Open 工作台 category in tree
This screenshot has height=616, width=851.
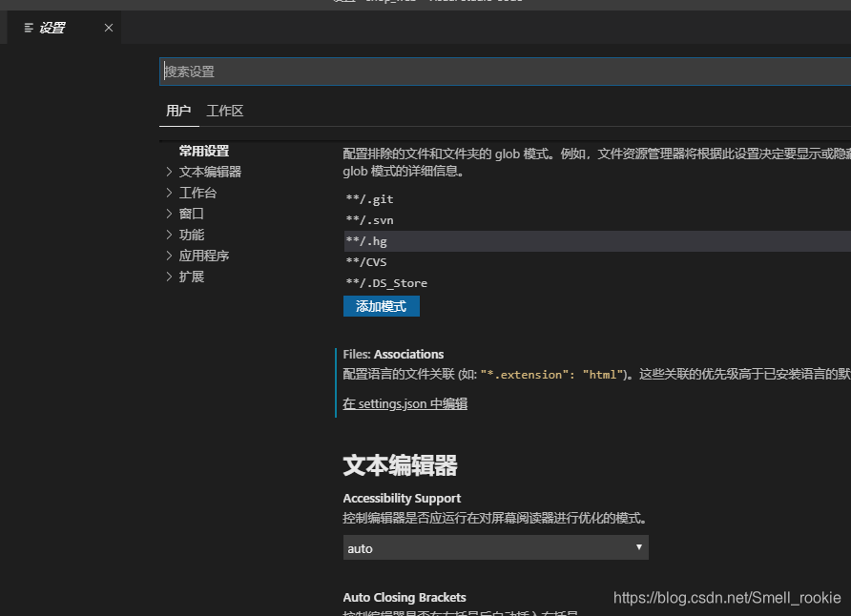197,193
